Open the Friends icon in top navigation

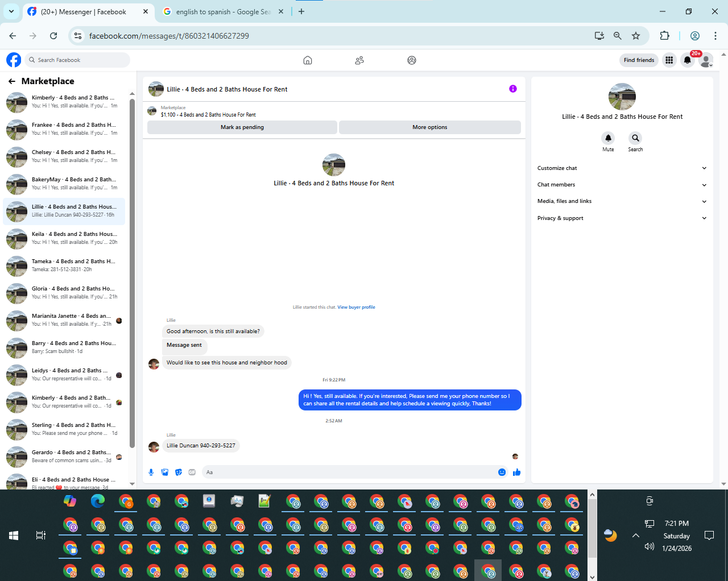(359, 60)
